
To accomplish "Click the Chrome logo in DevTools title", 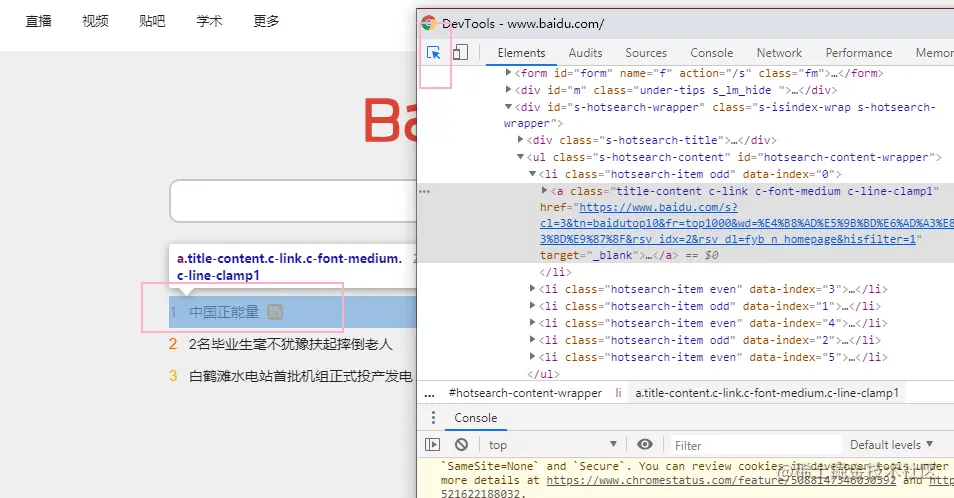I will (428, 23).
